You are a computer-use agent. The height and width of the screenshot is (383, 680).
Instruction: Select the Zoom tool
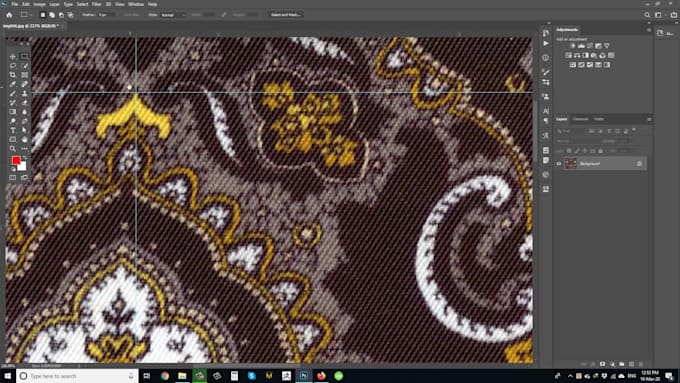(x=13, y=148)
